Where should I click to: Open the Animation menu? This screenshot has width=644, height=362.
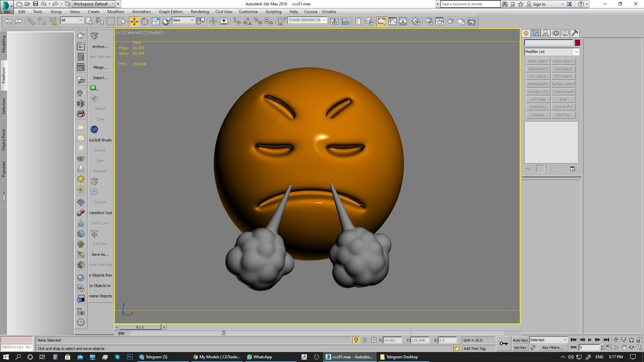tap(141, 11)
